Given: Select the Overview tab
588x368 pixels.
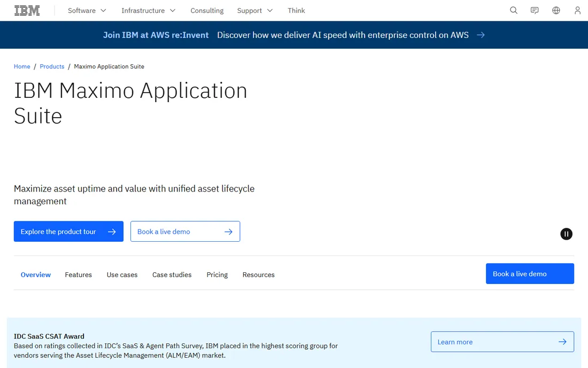Looking at the screenshot, I should (36, 274).
